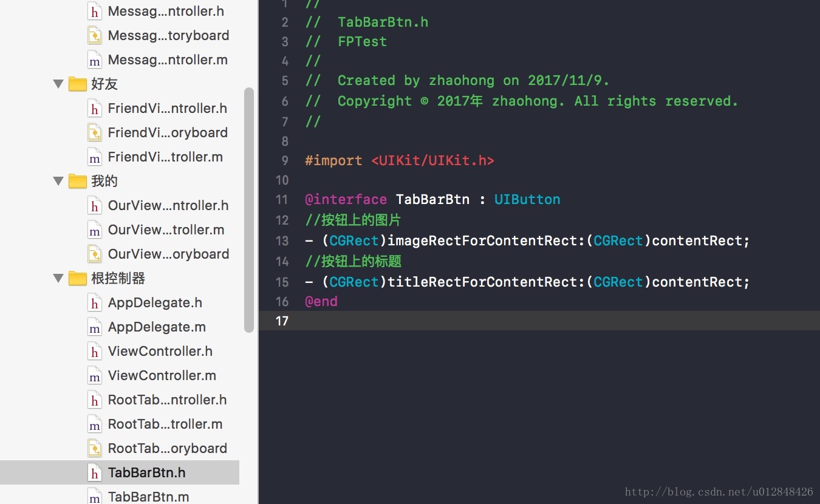820x504 pixels.
Task: Collapse the 我的 folder disclosure triangle
Action: point(58,181)
